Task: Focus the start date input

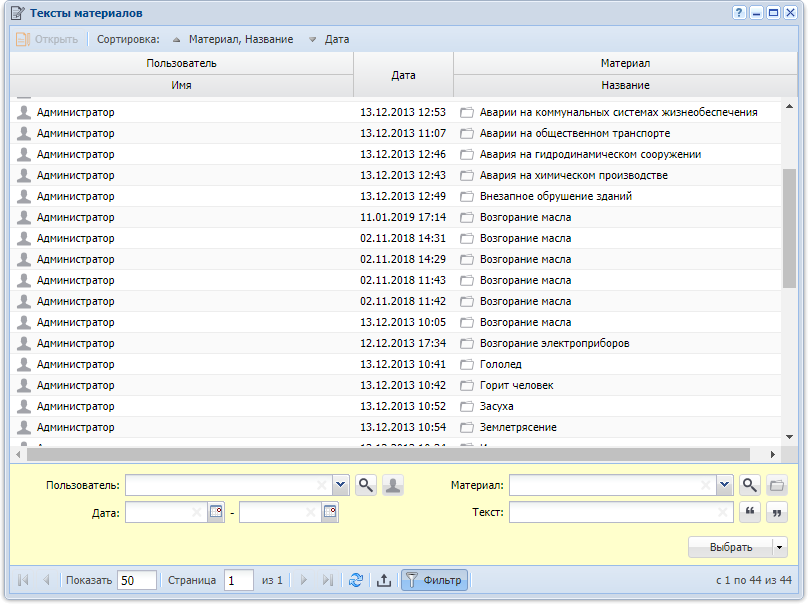Action: point(167,512)
